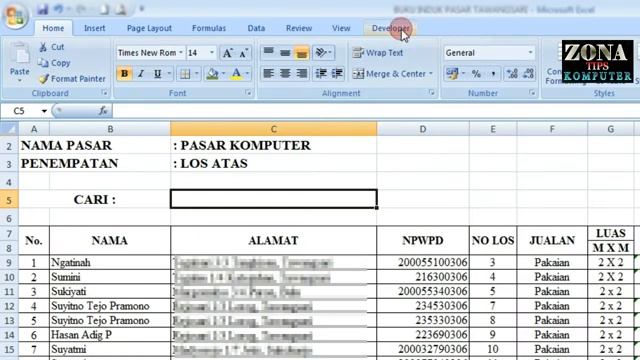Click the Orientation text rotation icon
640x360 pixels.
point(321,52)
